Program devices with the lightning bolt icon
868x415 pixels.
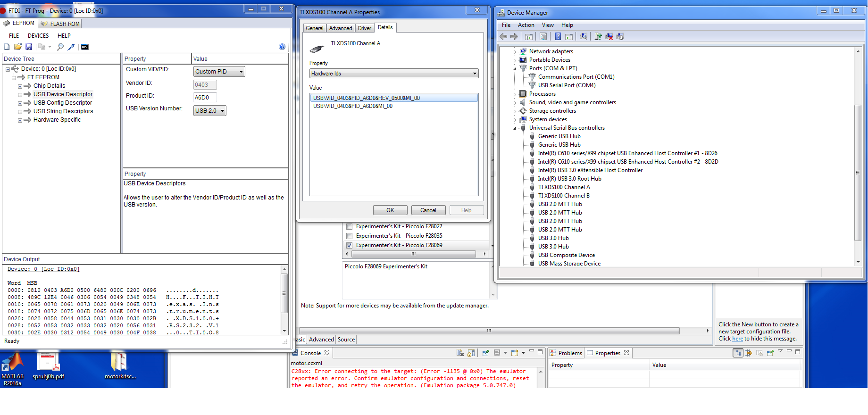coord(71,47)
